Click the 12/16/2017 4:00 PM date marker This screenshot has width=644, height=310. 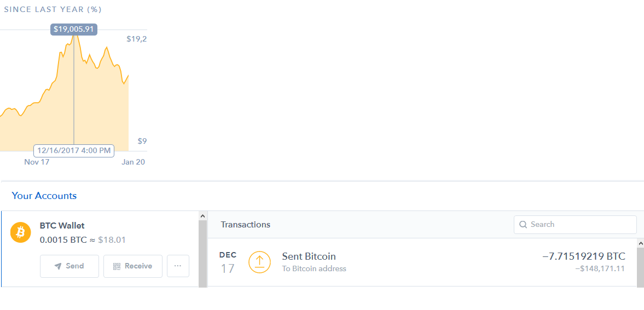click(x=74, y=150)
